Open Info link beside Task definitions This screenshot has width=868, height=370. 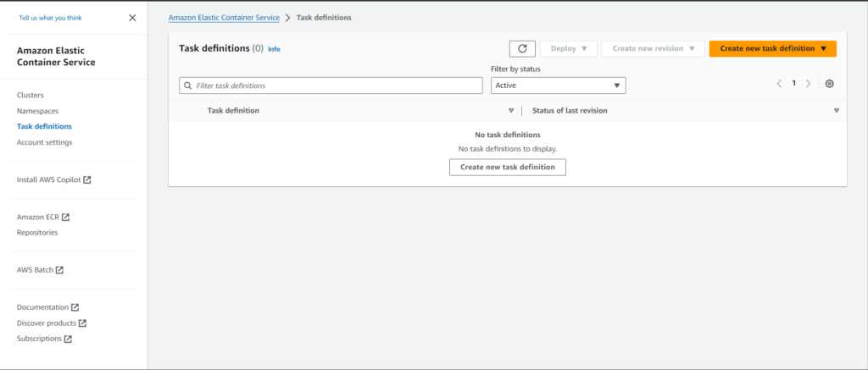(x=274, y=49)
